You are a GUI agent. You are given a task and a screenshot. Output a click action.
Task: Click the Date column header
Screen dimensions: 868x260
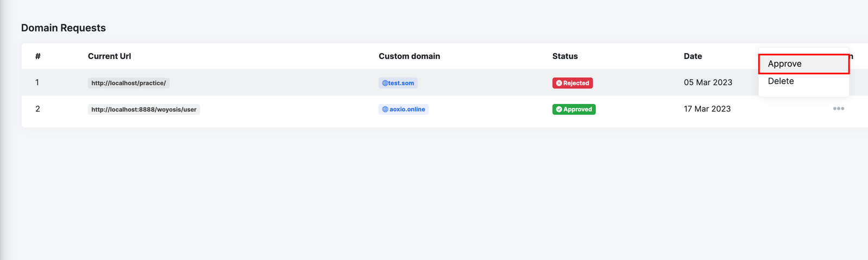coord(693,56)
